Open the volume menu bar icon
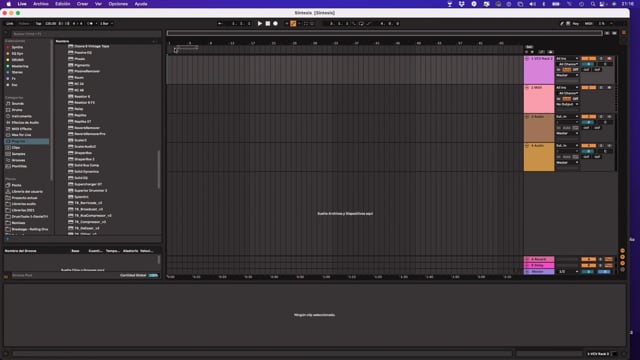This screenshot has height=360, width=640. (532, 4)
